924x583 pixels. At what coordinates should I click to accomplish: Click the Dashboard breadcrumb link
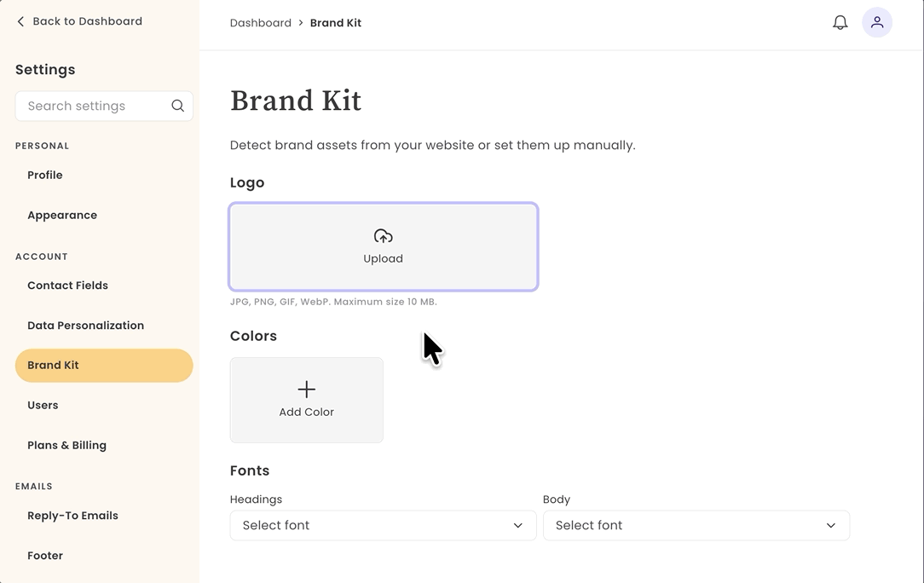click(261, 23)
